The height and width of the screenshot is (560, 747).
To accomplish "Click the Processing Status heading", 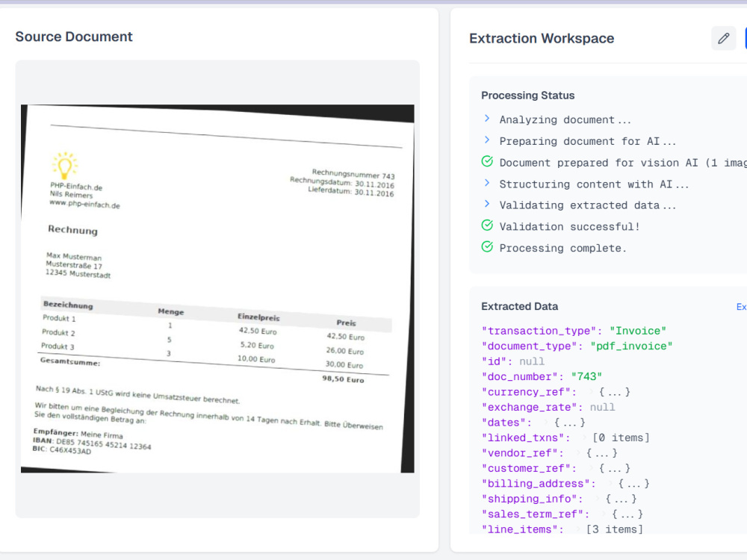I will [x=528, y=96].
